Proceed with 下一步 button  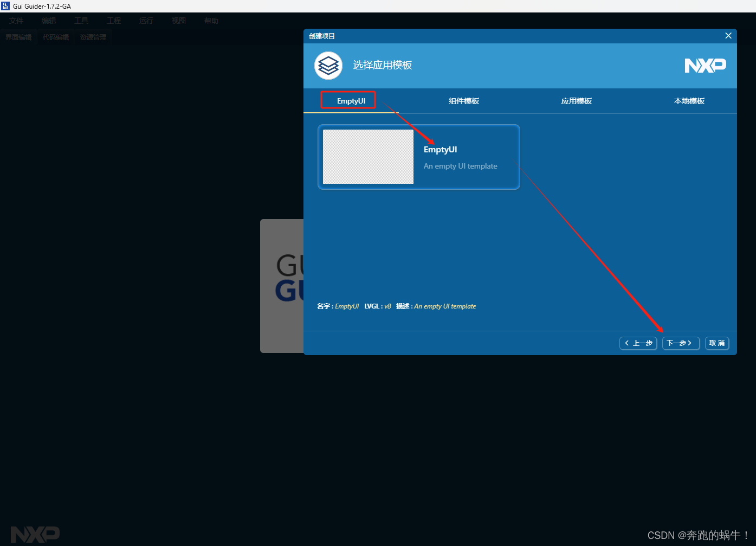click(x=681, y=343)
